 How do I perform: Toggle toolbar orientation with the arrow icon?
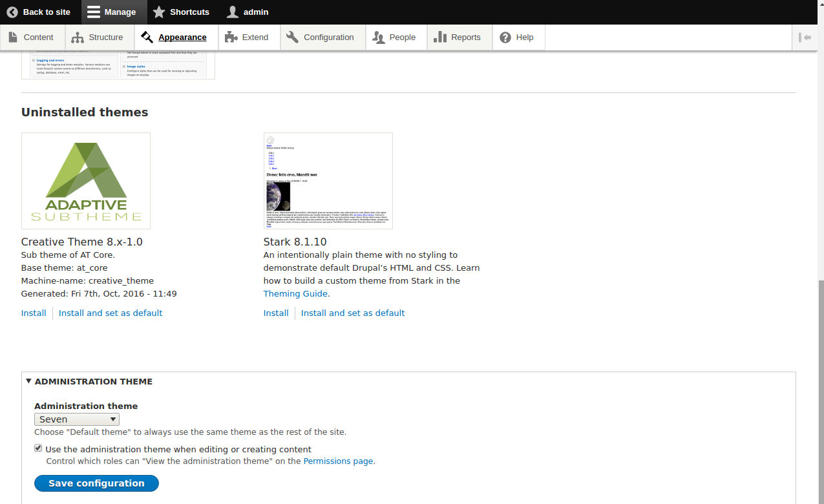coord(805,37)
